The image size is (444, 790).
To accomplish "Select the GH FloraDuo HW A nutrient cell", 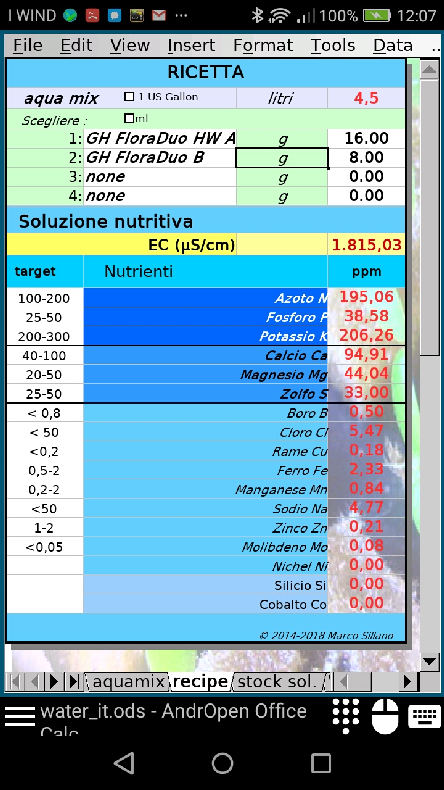I will coord(160,139).
